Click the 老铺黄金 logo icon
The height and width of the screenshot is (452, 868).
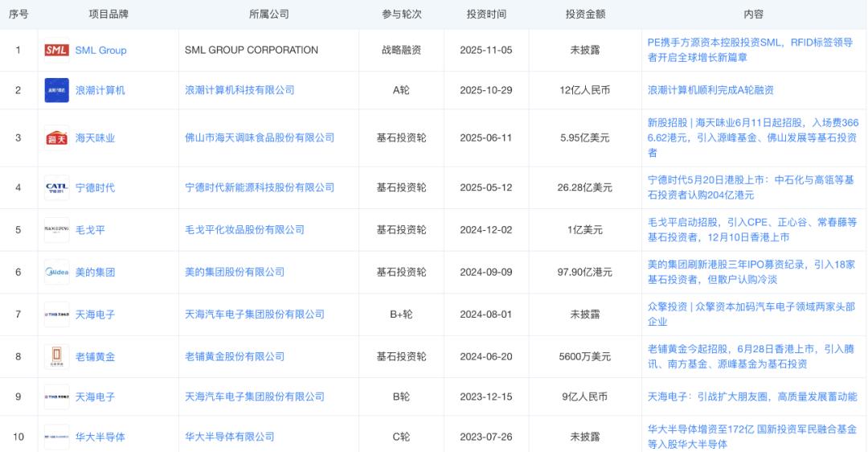56,356
